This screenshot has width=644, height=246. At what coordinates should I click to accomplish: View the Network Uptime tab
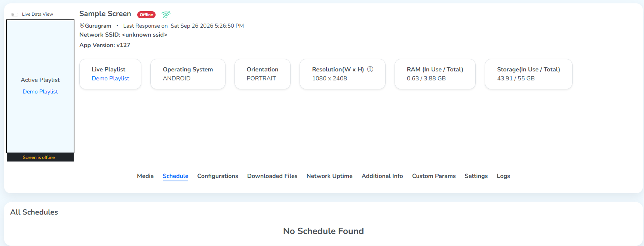[329, 176]
